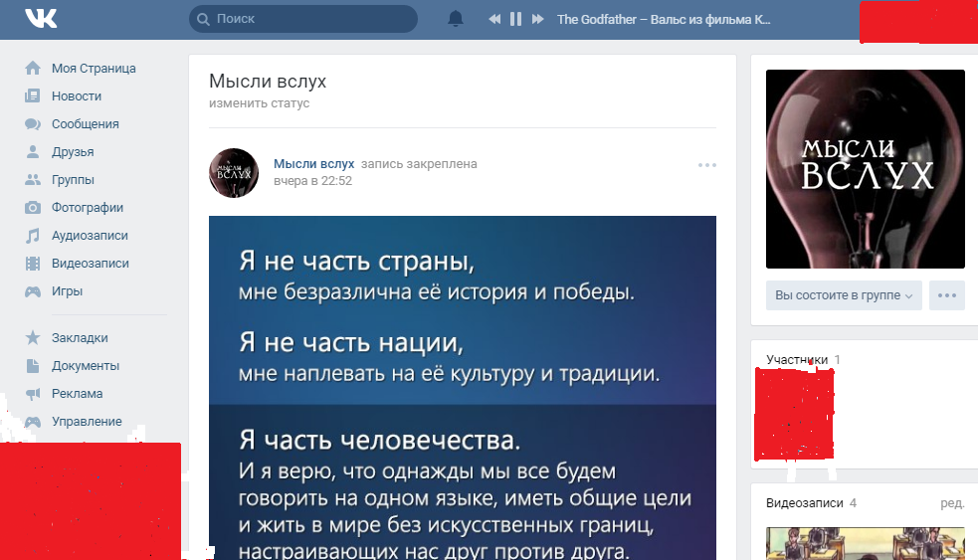Screen dimensions: 978x560
Task: Click the document icon beside Документы
Action: click(33, 365)
